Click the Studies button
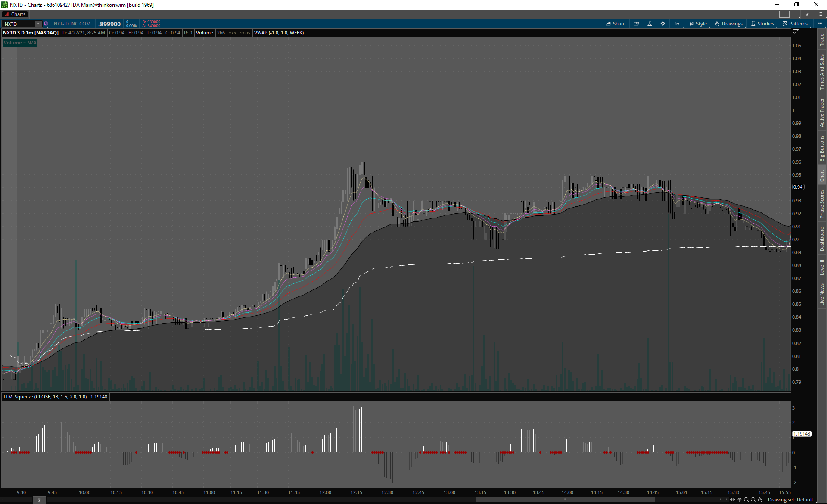The image size is (827, 504). [x=763, y=24]
